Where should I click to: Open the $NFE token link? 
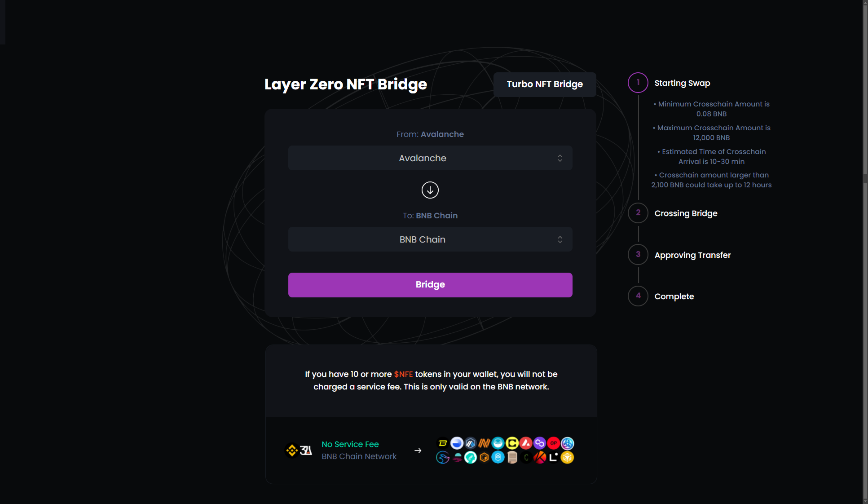(x=403, y=374)
